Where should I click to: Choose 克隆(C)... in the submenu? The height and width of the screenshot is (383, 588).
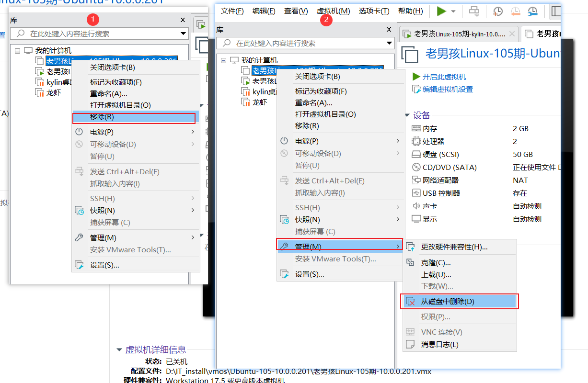pyautogui.click(x=460, y=263)
